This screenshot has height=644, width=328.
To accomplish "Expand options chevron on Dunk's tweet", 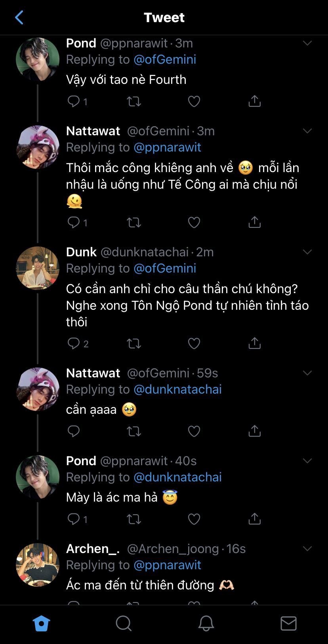I will pyautogui.click(x=307, y=252).
